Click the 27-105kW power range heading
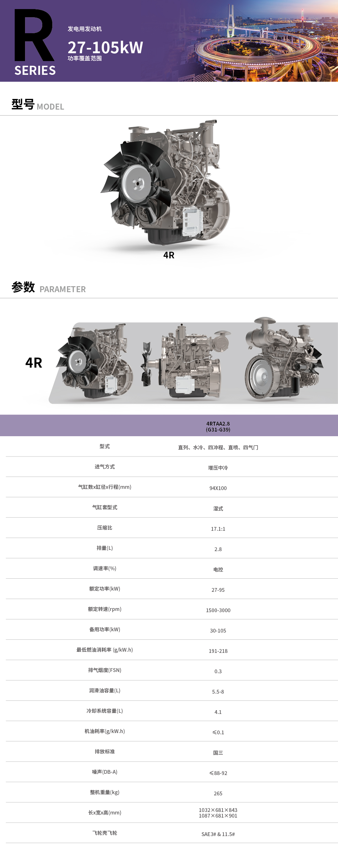Image resolution: width=338 pixels, height=868 pixels. 105,47
